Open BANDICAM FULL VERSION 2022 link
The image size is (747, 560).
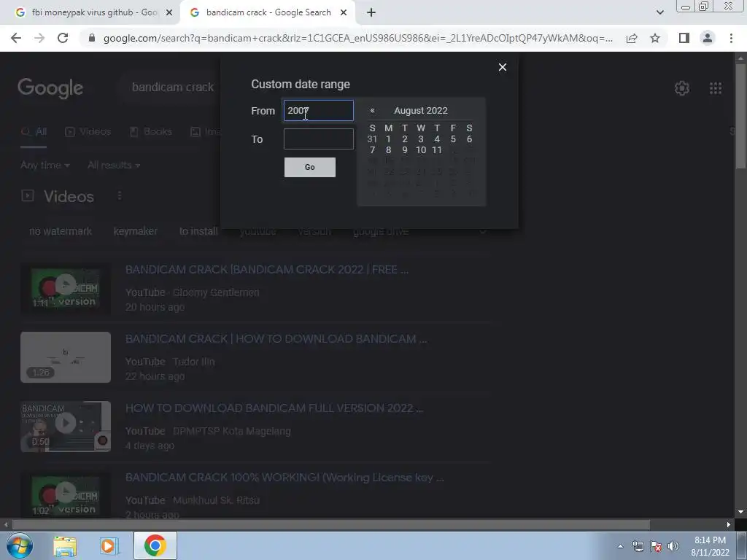point(274,408)
